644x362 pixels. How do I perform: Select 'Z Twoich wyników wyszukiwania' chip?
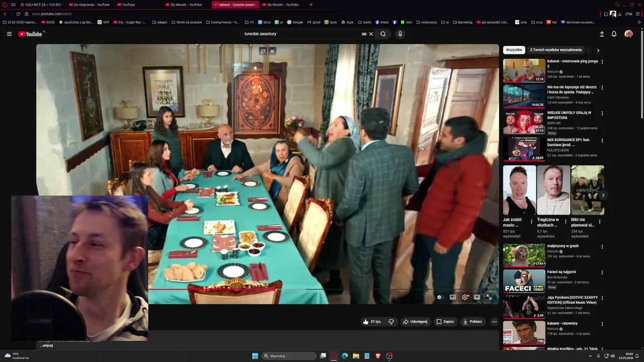(555, 50)
